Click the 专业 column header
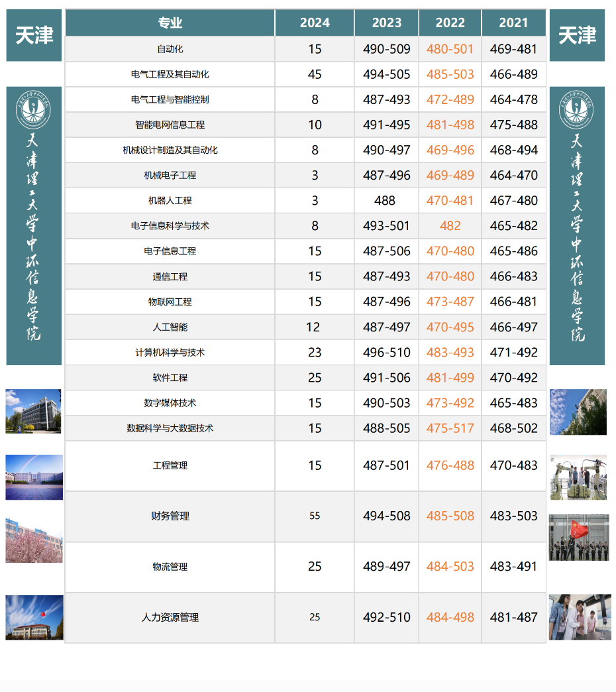 170,23
